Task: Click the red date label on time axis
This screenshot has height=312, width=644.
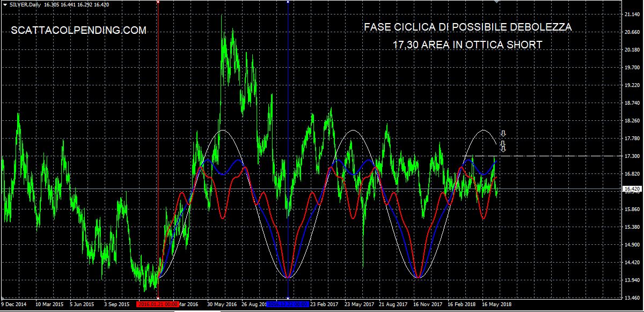Action: 158,304
